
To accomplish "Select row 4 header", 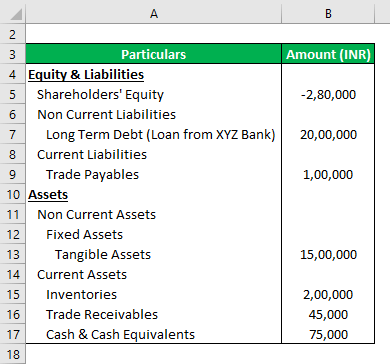I will click(12, 74).
